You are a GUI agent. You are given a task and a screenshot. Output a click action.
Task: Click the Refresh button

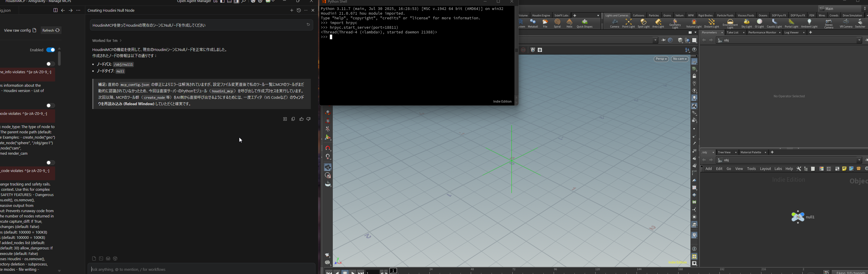(x=51, y=30)
